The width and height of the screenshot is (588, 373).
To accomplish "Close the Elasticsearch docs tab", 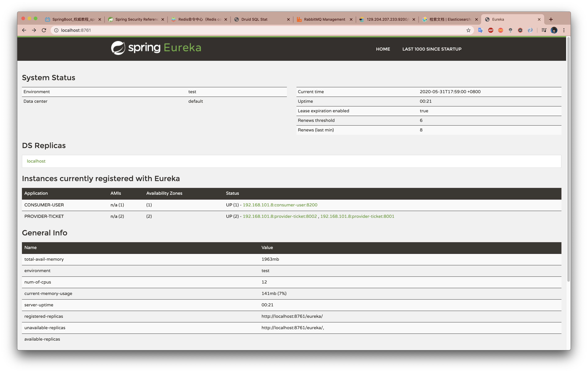I will 476,20.
